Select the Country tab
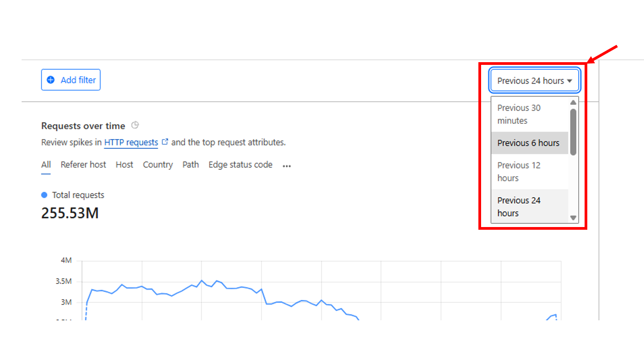Viewport: 644px width, 364px height. pyautogui.click(x=158, y=165)
